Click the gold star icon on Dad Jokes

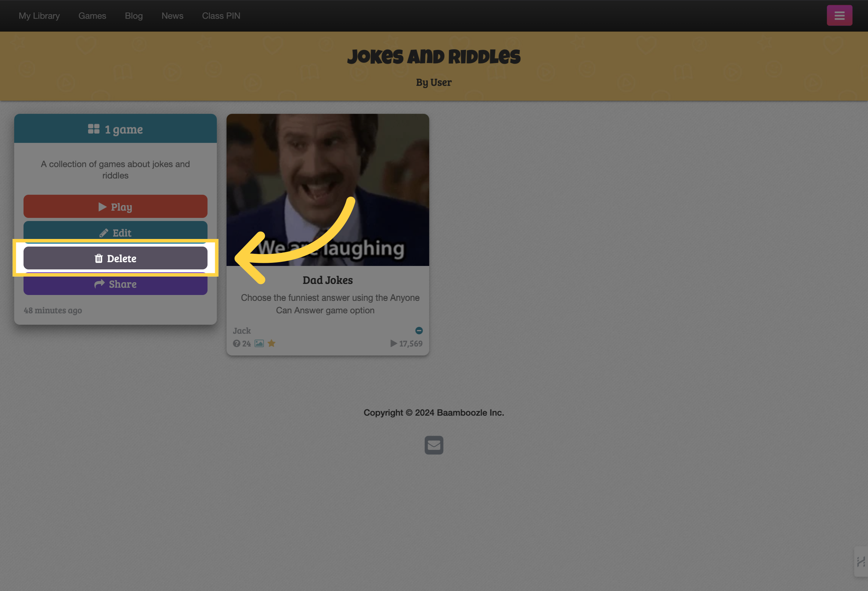(x=272, y=343)
